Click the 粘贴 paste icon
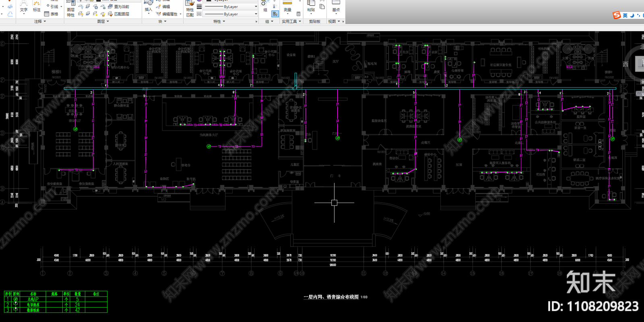This screenshot has height=322, width=644. click(311, 6)
